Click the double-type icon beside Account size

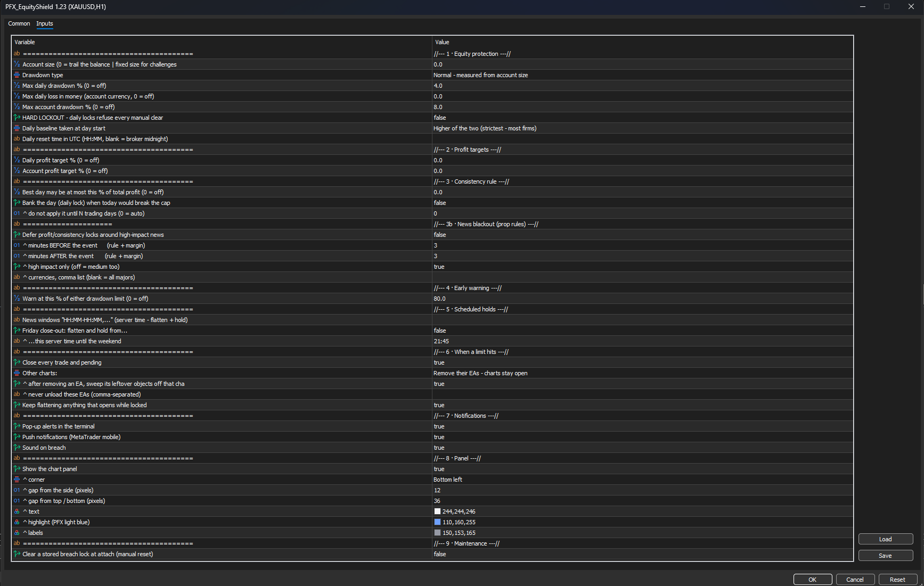(17, 64)
